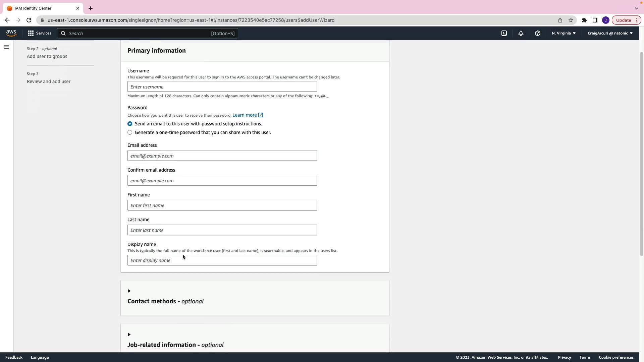Expand the Contact methods section
644x362 pixels.
pyautogui.click(x=129, y=291)
